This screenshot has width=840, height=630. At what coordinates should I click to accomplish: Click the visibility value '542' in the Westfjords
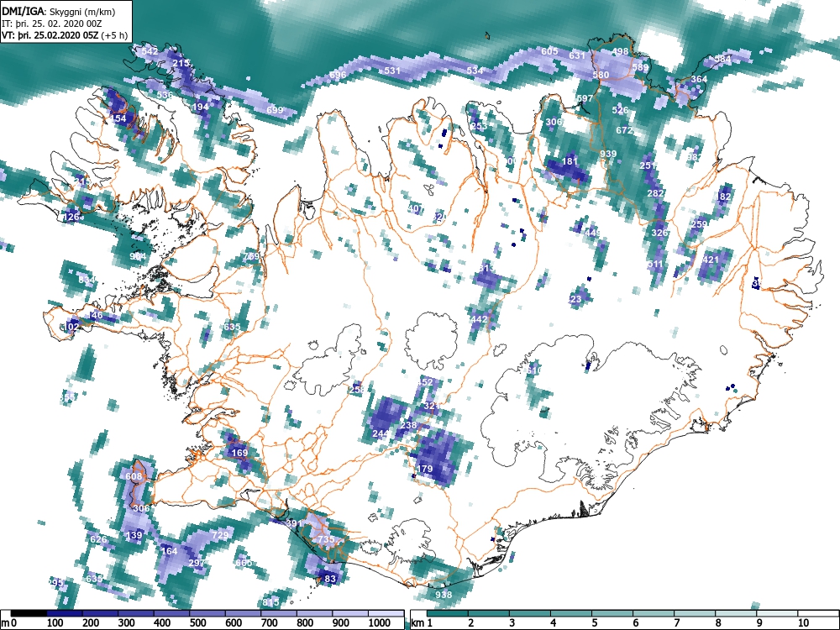coord(150,51)
